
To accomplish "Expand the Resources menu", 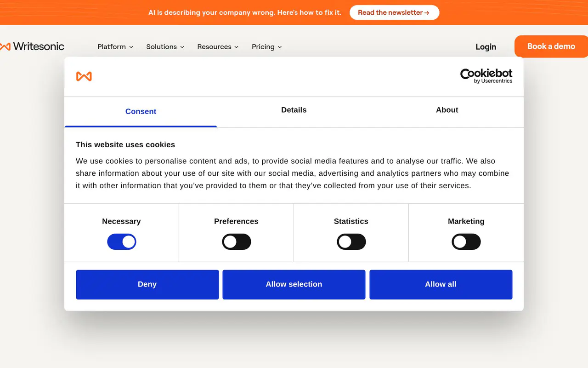I will [x=218, y=47].
